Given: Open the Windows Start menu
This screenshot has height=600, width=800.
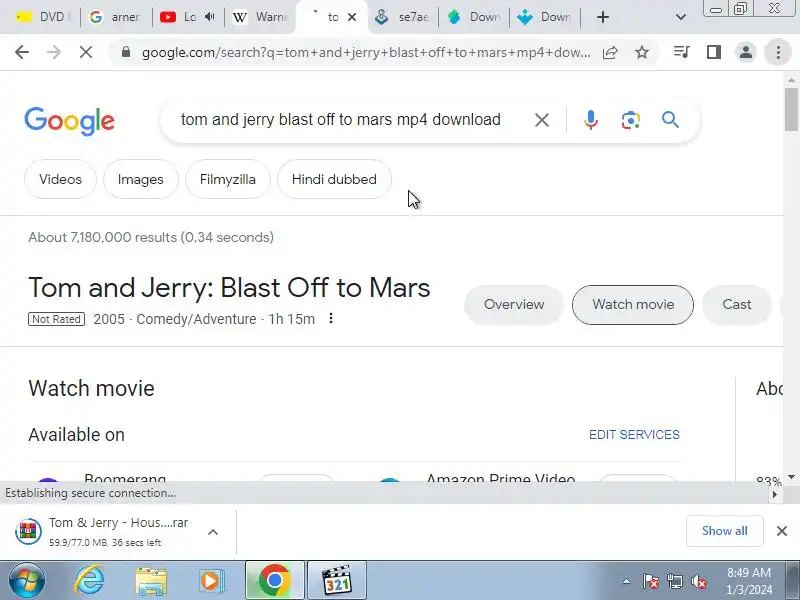Looking at the screenshot, I should click(x=26, y=581).
